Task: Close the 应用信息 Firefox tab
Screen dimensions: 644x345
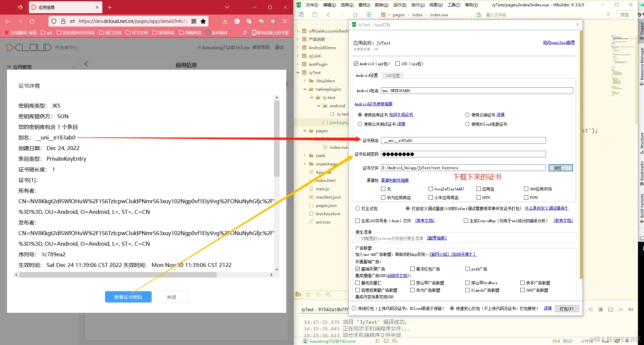Action: tap(97, 7)
